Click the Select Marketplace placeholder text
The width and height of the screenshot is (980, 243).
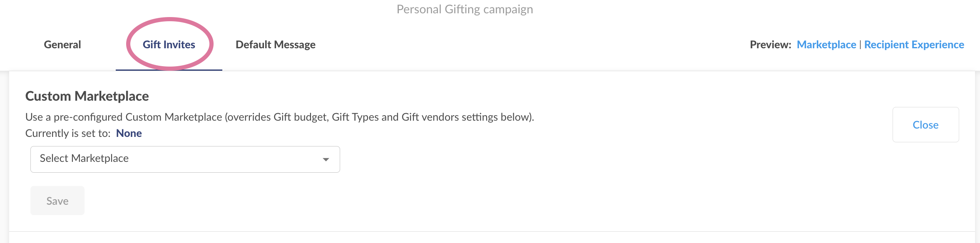pyautogui.click(x=84, y=158)
